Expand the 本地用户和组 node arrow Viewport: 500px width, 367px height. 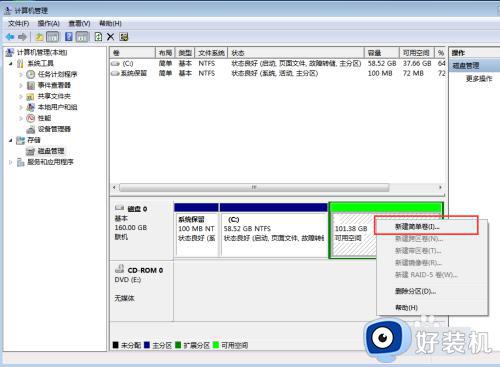coord(21,107)
